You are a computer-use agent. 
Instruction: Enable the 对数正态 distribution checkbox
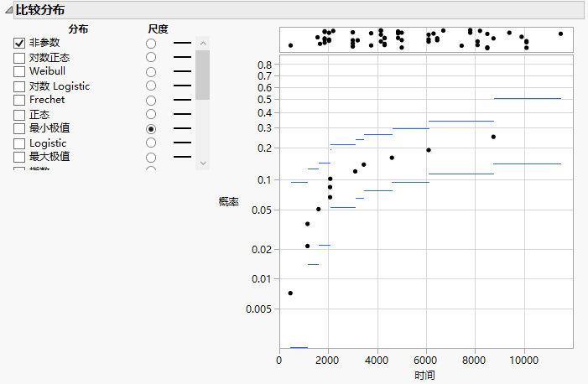[19, 58]
